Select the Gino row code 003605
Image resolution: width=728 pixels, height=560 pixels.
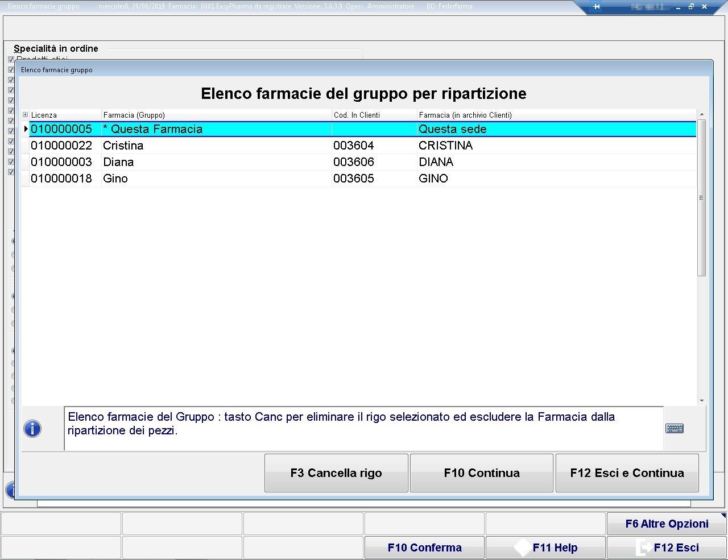353,179
